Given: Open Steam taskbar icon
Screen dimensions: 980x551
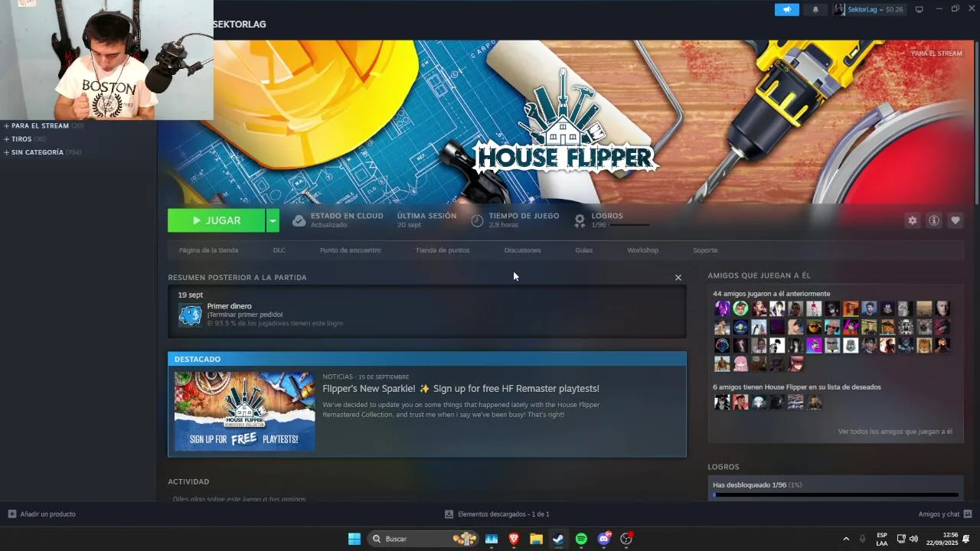Looking at the screenshot, I should coord(558,539).
